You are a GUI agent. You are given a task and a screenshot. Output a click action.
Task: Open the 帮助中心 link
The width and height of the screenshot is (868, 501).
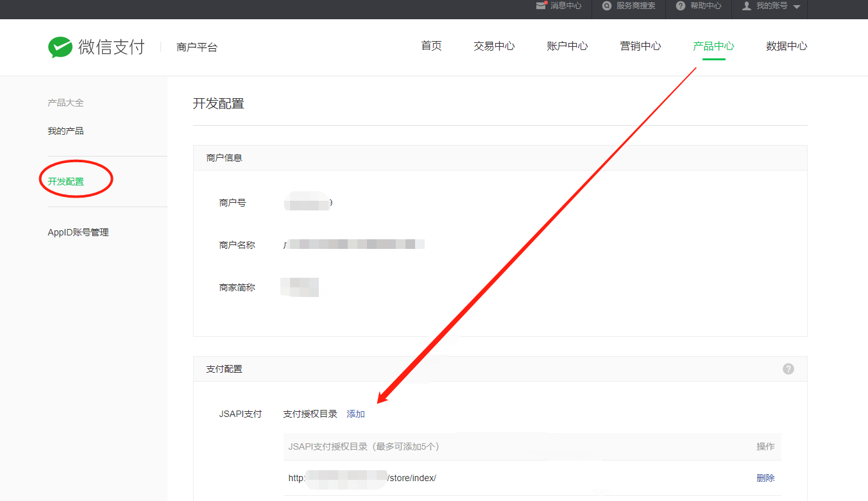tap(706, 6)
